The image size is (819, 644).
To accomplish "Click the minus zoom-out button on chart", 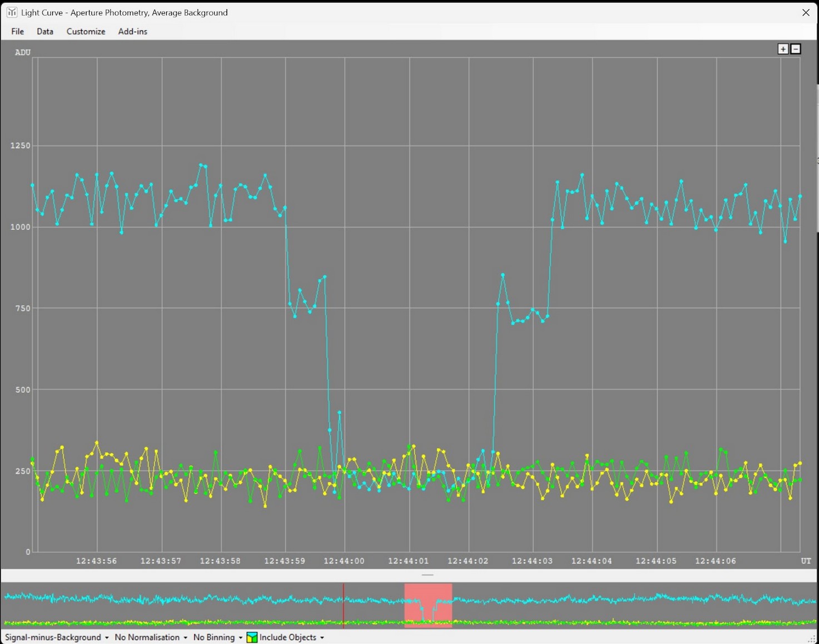I will (x=796, y=49).
